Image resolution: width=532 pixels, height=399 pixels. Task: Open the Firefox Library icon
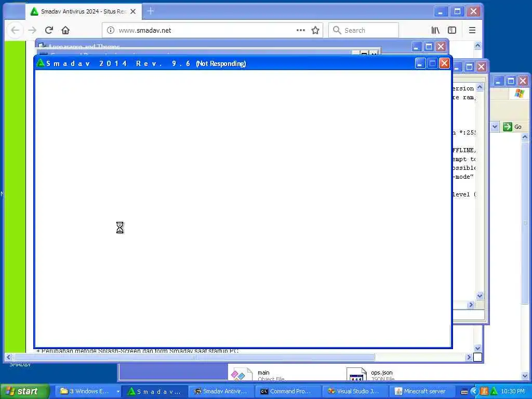(x=435, y=30)
